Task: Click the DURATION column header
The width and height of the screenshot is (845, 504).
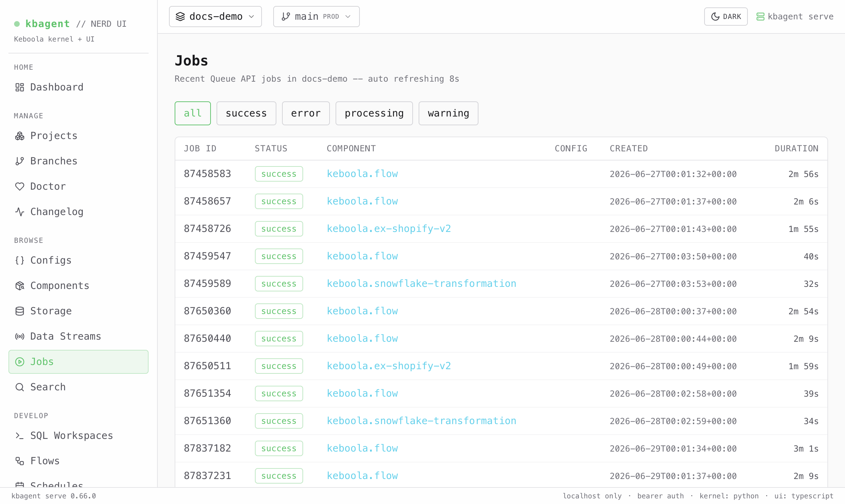Action: click(796, 149)
